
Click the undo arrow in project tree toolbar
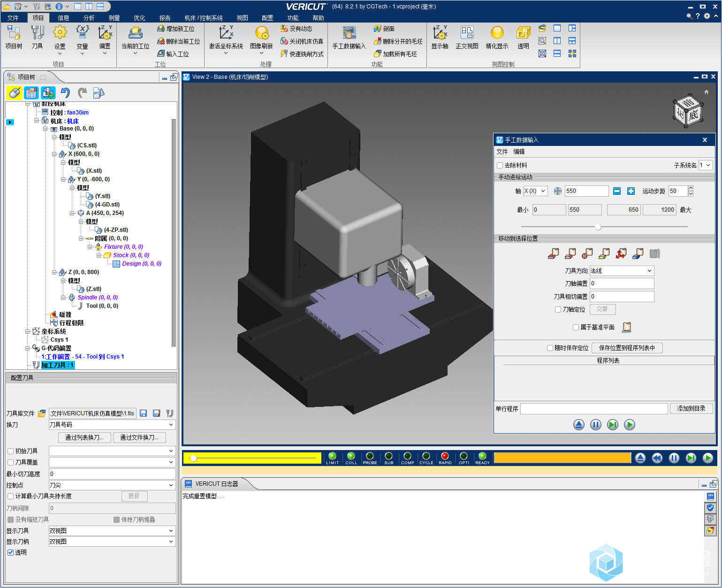click(x=66, y=93)
